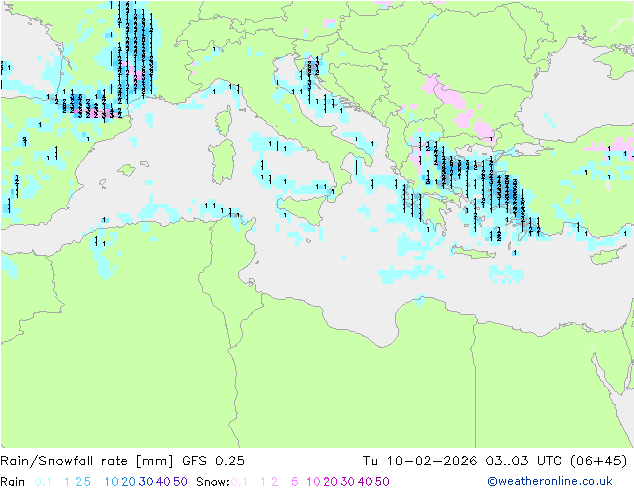This screenshot has height=490, width=634.
Task: Pick the Snow legend 20 color value
Action: 330,482
